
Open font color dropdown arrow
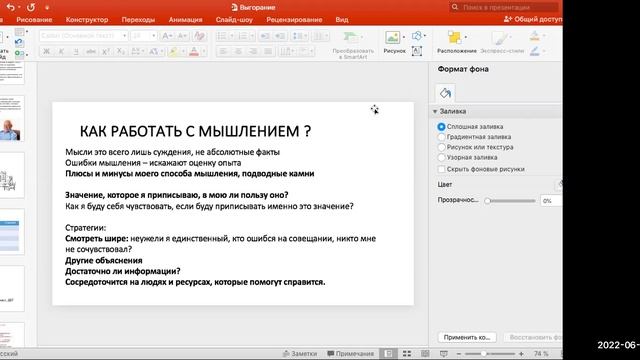coord(203,51)
